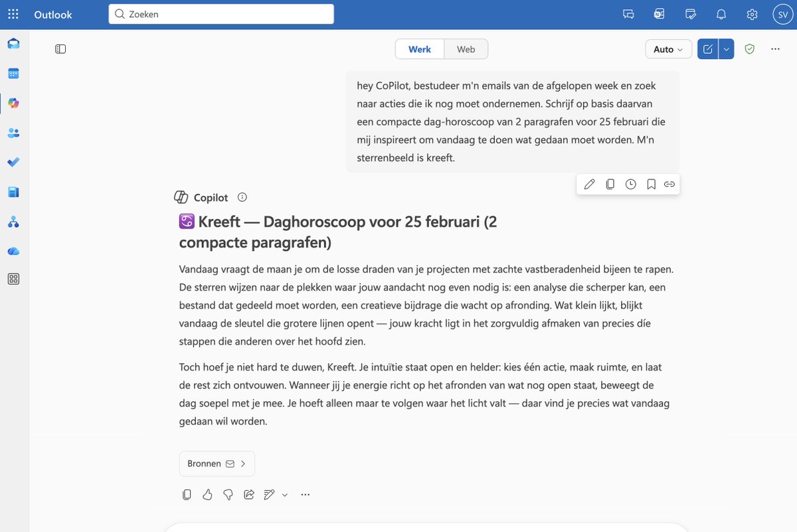Open the Auto model dropdown
The height and width of the screenshot is (532, 797).
coord(668,48)
